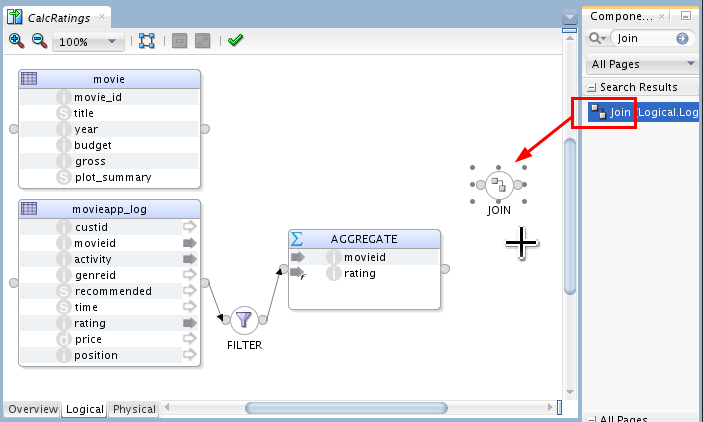Image resolution: width=703 pixels, height=422 pixels.
Task: Switch to the Logical tab
Action: [x=84, y=409]
